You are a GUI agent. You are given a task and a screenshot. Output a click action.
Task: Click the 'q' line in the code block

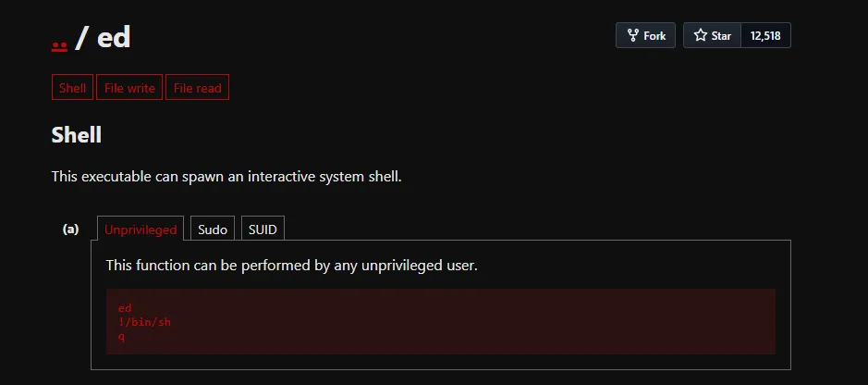point(121,337)
